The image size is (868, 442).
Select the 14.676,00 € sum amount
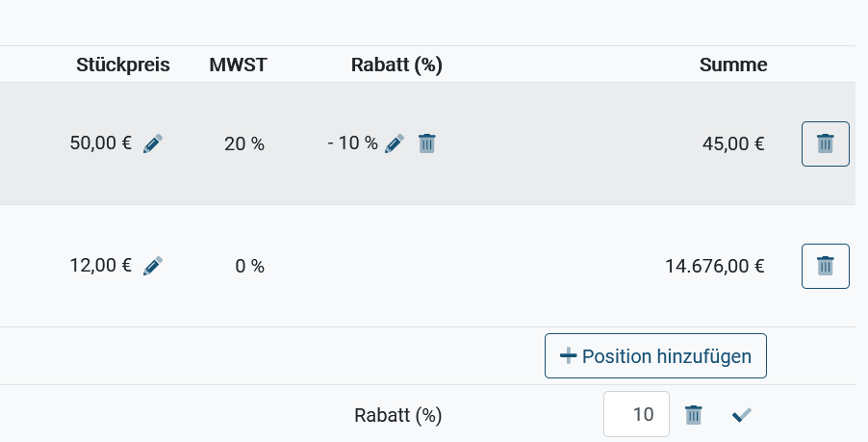point(714,267)
